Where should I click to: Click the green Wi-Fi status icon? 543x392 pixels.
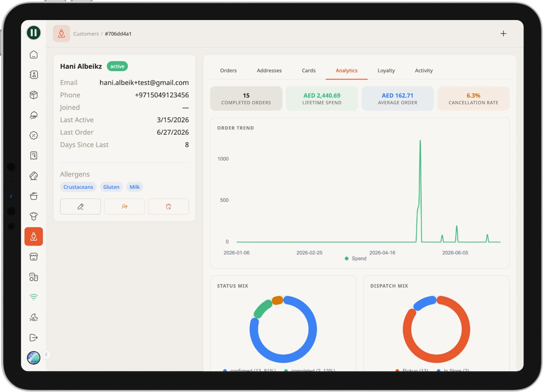coord(34,297)
